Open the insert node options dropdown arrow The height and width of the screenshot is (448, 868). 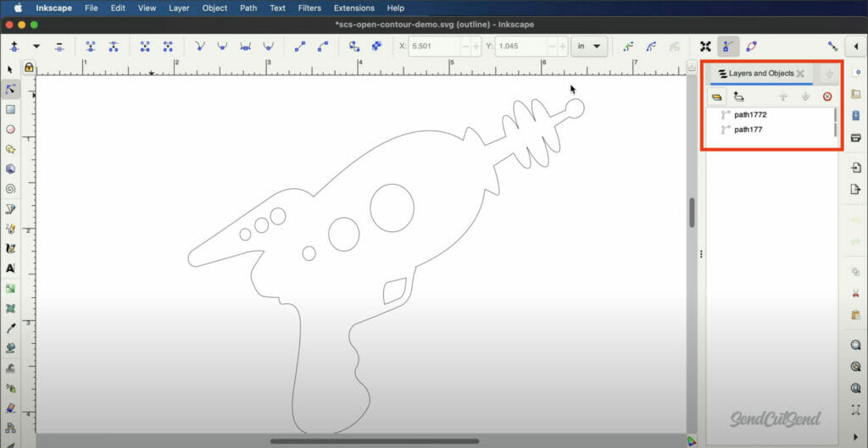point(36,46)
